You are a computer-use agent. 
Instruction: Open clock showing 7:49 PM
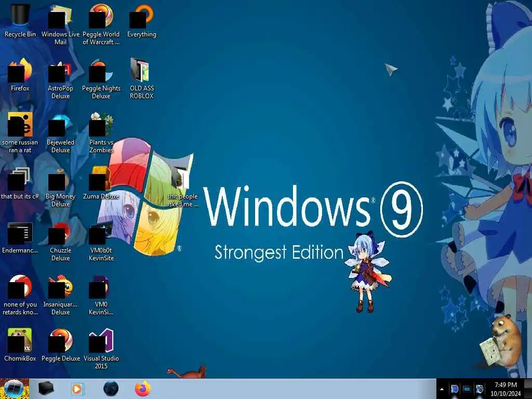[506, 389]
